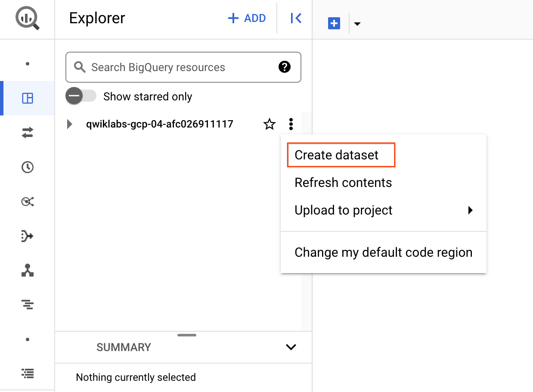Open search help via the question mark icon

coord(284,67)
